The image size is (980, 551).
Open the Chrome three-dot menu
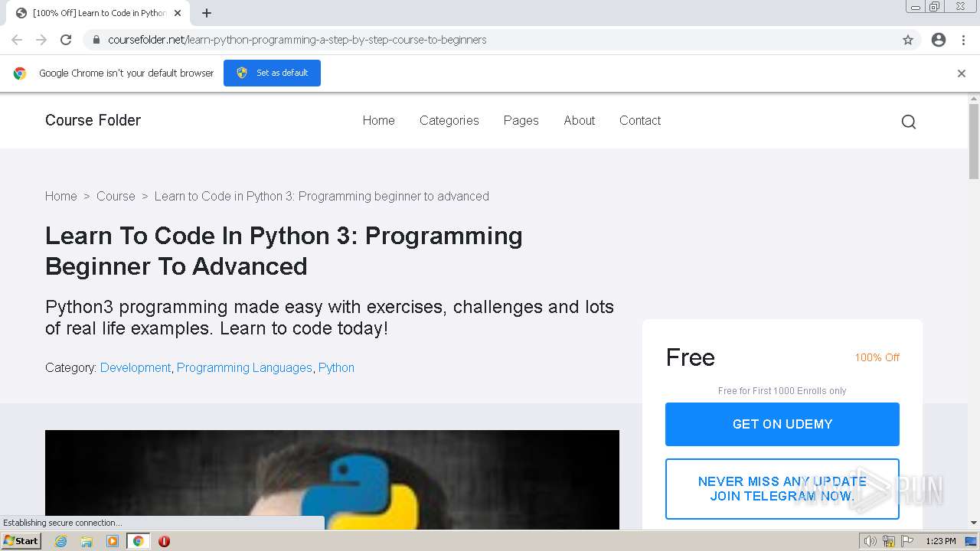[x=963, y=40]
